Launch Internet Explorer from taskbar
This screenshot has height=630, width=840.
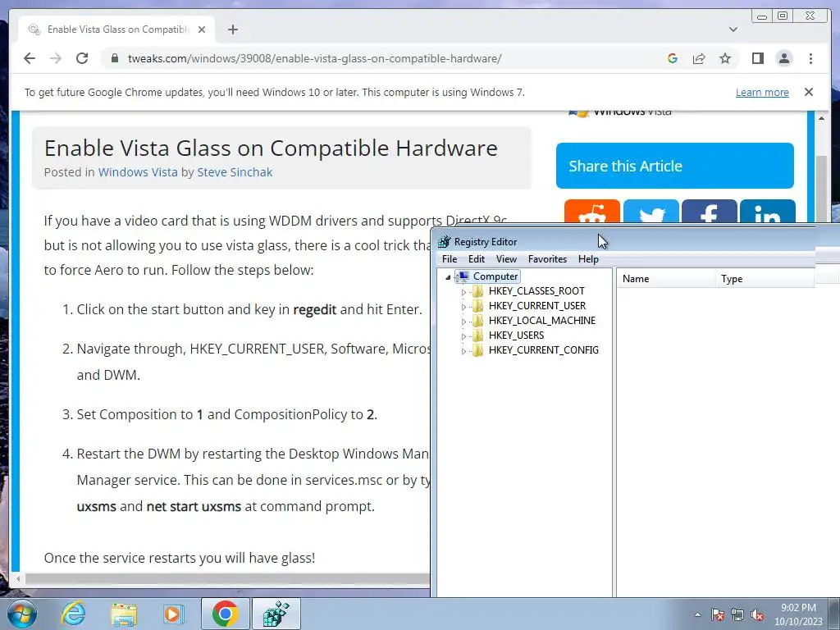point(73,614)
